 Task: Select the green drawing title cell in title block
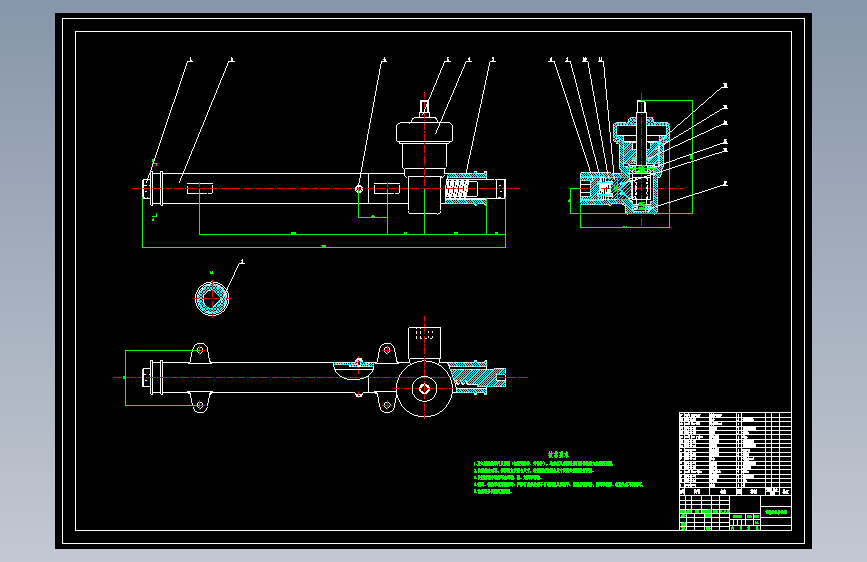776,512
